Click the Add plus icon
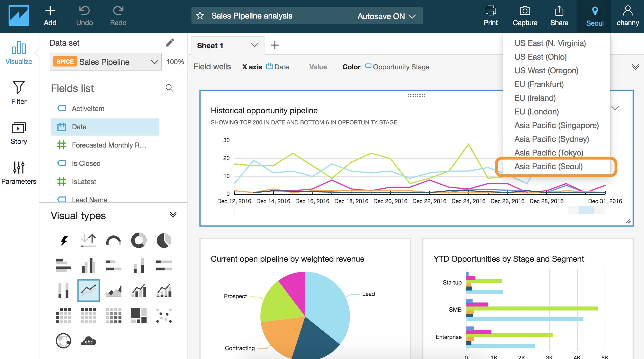Image resolution: width=644 pixels, height=359 pixels. click(50, 11)
